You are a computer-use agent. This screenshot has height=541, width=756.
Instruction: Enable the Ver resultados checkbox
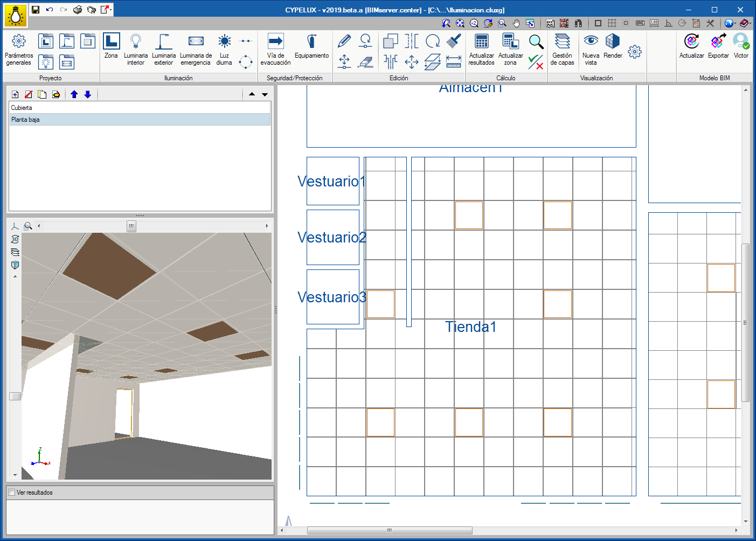pos(12,493)
